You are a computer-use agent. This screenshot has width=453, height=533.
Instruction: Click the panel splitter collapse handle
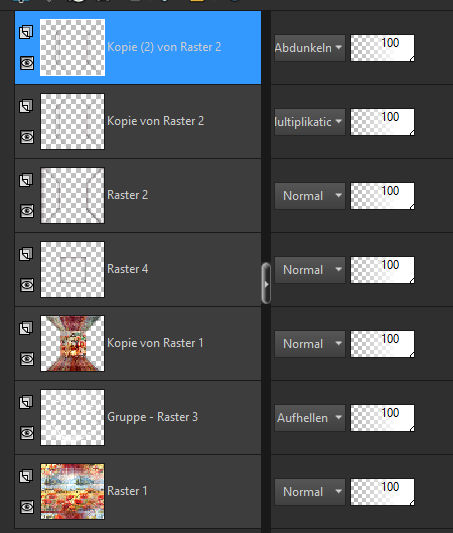tap(266, 283)
